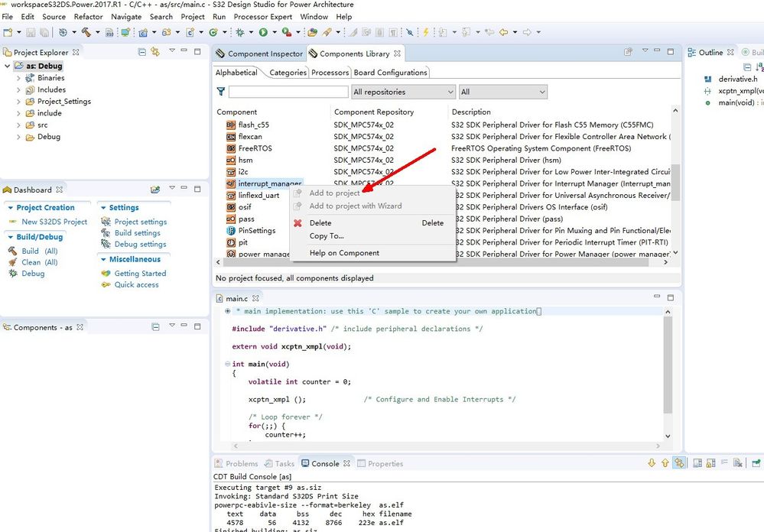Click Collapse All in Project Explorer

click(141, 52)
